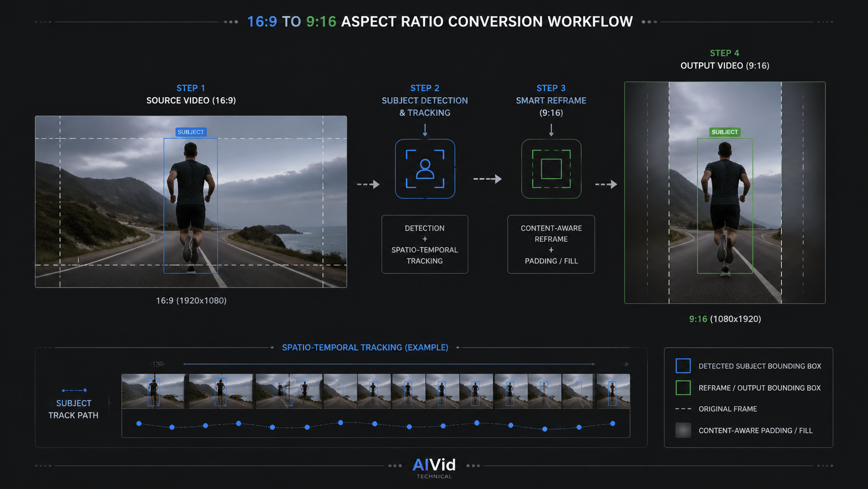Click the "CONTENT-AWARE REFRAME + PADDING / FILL" box
Viewport: 868px width, 489px height.
click(x=551, y=244)
